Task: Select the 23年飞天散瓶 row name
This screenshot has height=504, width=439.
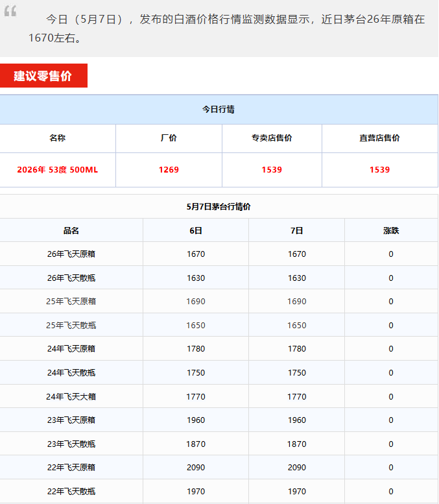Action: click(x=71, y=444)
